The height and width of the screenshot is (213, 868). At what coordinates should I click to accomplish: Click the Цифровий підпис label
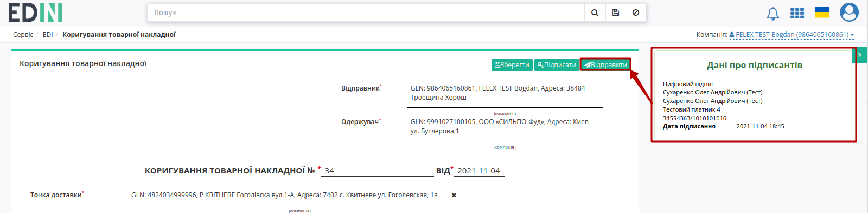(688, 84)
